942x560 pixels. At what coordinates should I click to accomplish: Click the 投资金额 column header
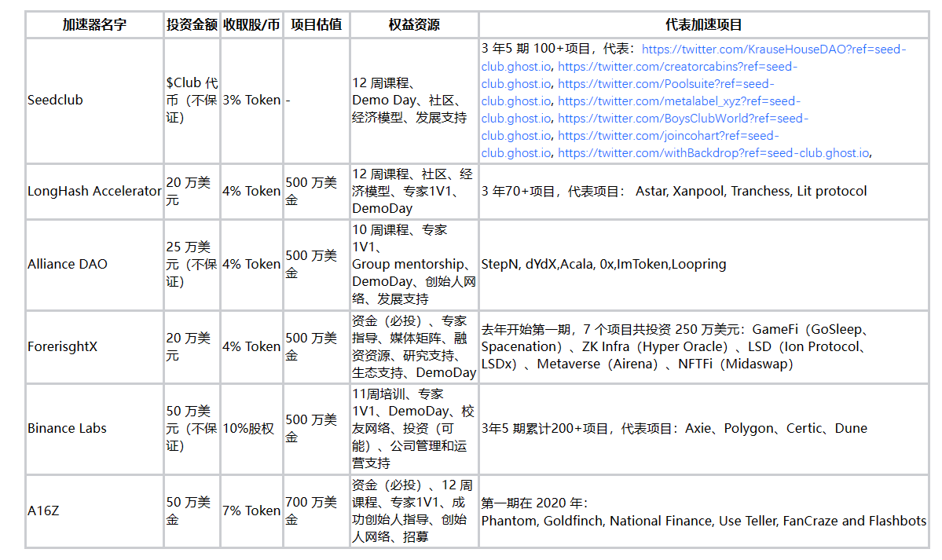[192, 24]
